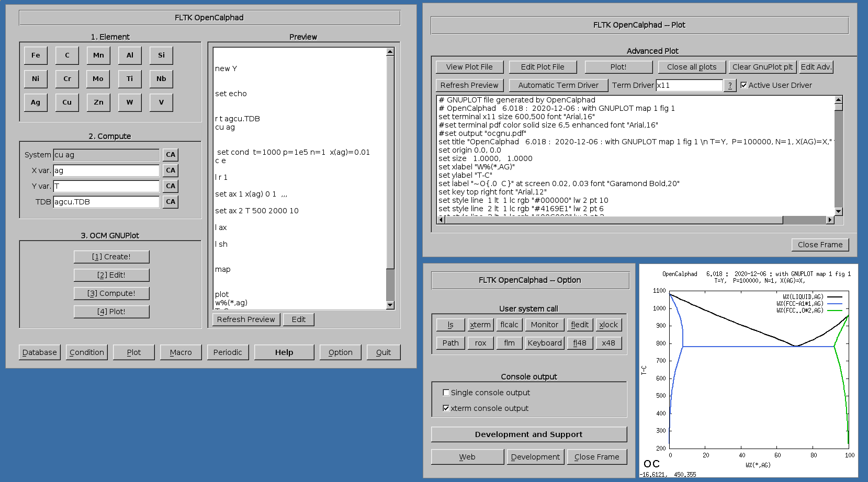Select the Si element
Screen dimensions: 868x482
click(161, 55)
